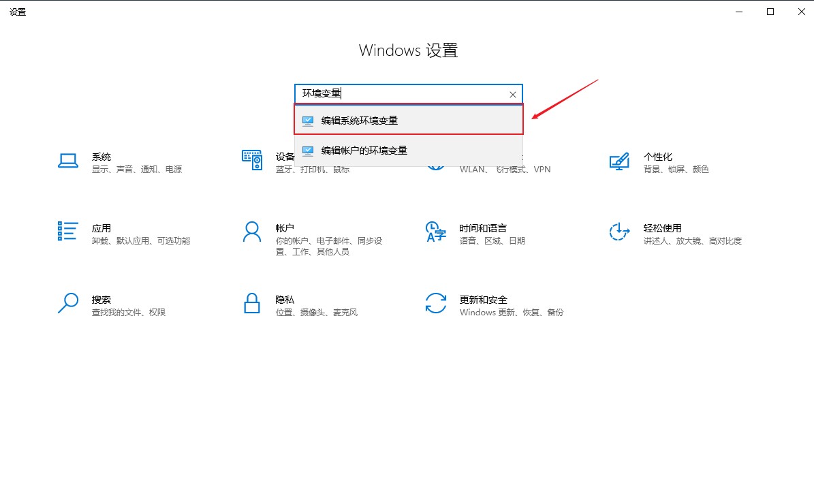
Task: Open the 个性化 category title
Action: (658, 157)
